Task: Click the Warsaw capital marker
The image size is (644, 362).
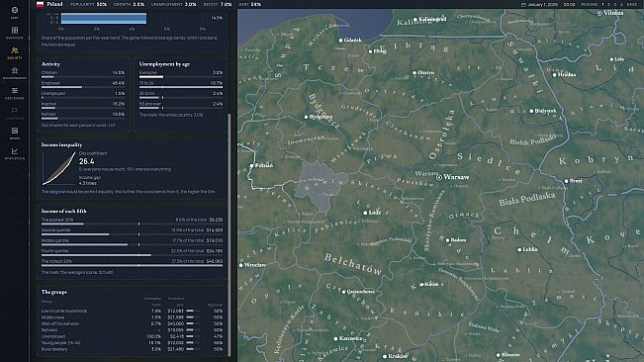Action: pos(438,177)
